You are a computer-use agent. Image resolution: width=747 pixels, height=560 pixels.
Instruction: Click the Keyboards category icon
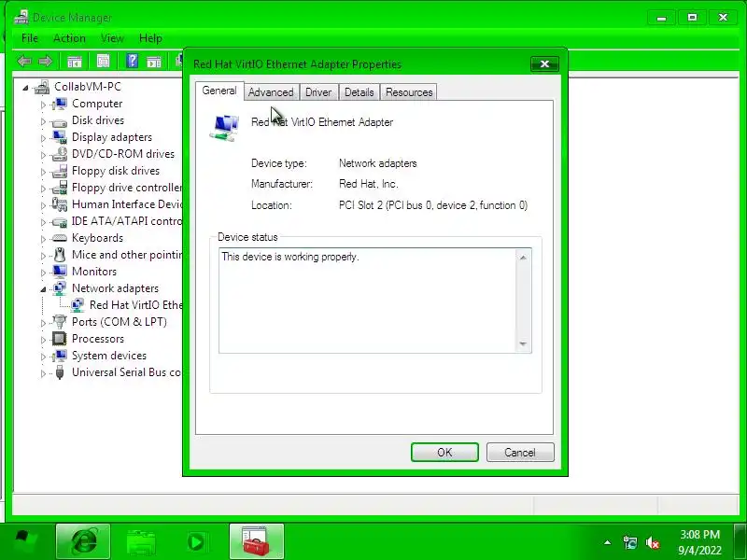tap(60, 238)
